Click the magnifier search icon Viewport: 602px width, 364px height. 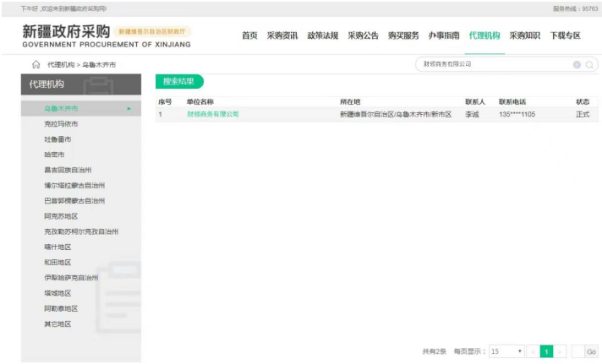click(x=589, y=64)
